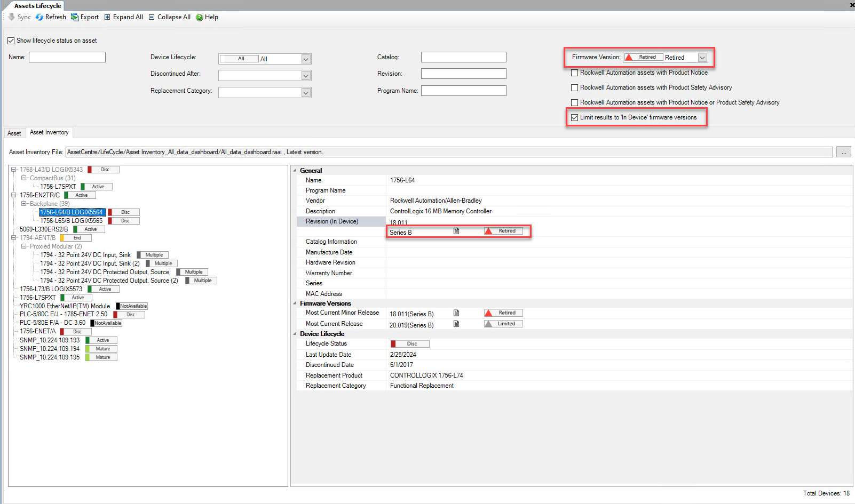Open the Device Lifecycle dropdown

pyautogui.click(x=306, y=59)
